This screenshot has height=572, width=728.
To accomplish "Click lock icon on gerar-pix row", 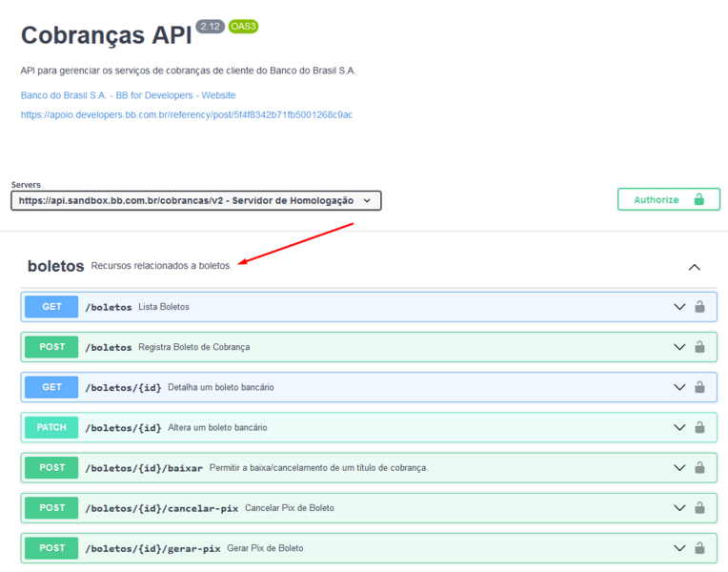I will click(699, 548).
